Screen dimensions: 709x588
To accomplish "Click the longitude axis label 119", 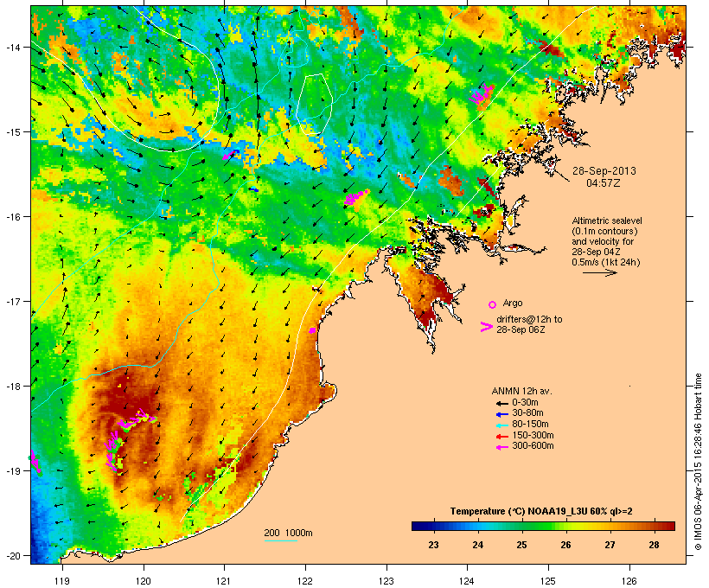I will pos(62,581).
